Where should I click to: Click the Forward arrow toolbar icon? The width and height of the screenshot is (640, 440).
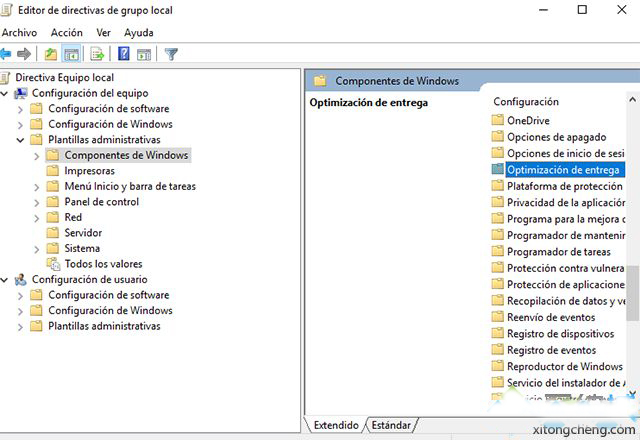pos(24,53)
